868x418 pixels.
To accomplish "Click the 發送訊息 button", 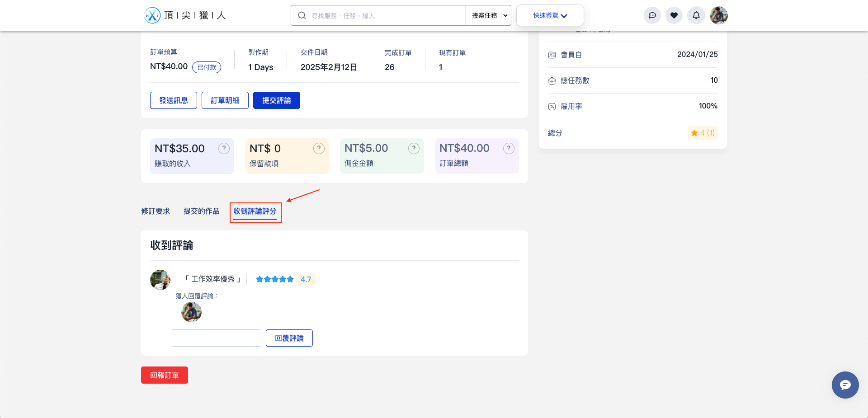I will (174, 100).
